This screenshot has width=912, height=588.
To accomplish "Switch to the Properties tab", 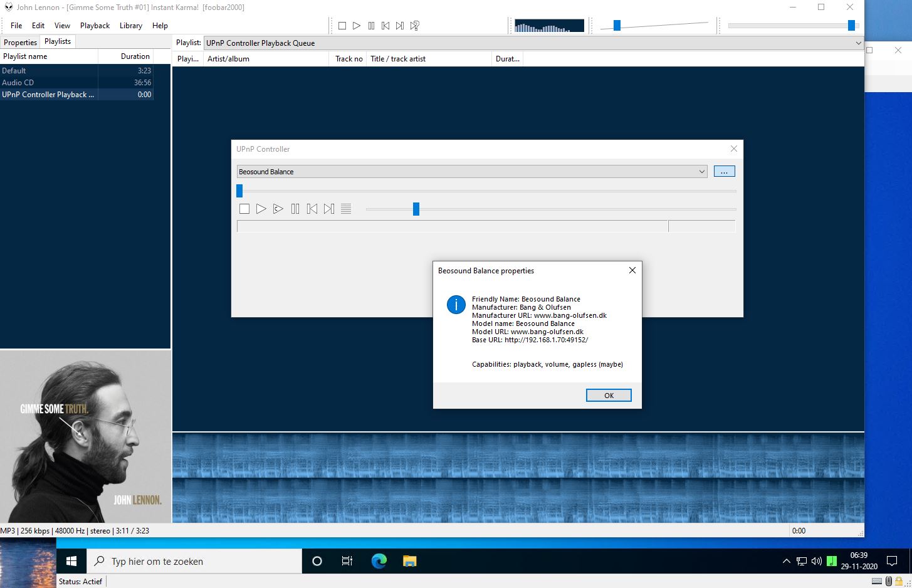I will click(x=20, y=42).
